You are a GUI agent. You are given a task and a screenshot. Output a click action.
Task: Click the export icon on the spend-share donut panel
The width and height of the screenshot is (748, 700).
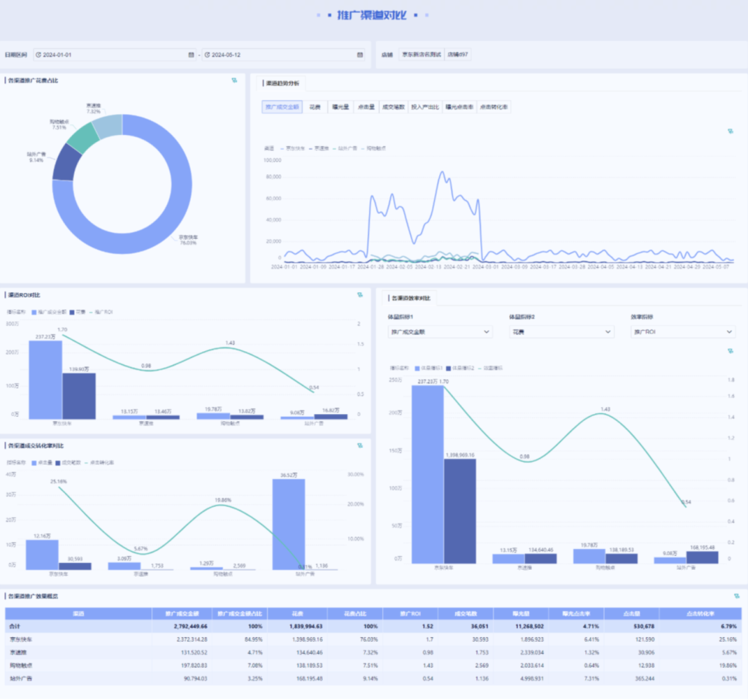click(x=234, y=80)
